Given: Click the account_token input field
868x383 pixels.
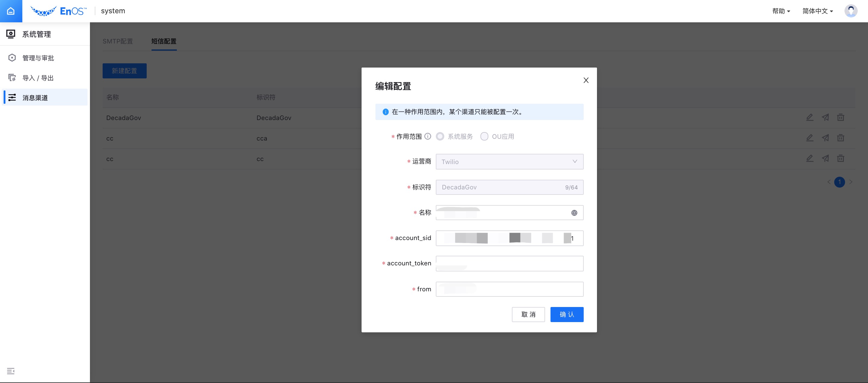Looking at the screenshot, I should (509, 264).
